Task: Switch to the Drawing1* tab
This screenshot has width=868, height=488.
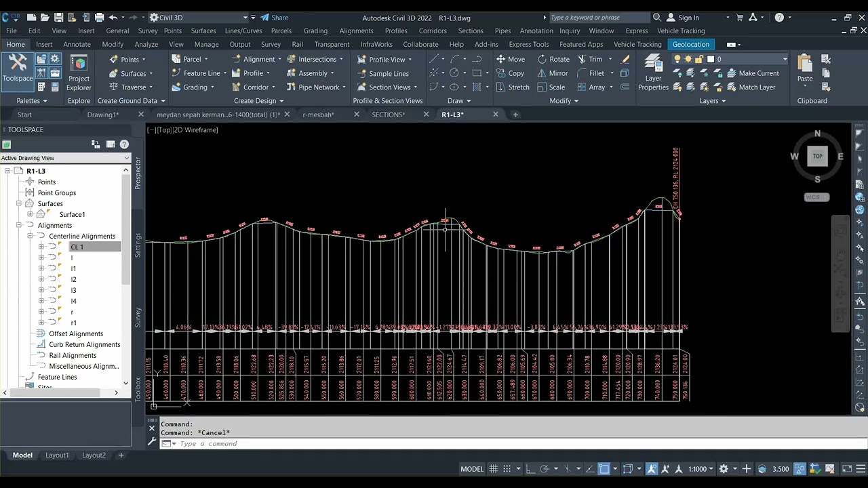Action: [x=103, y=115]
